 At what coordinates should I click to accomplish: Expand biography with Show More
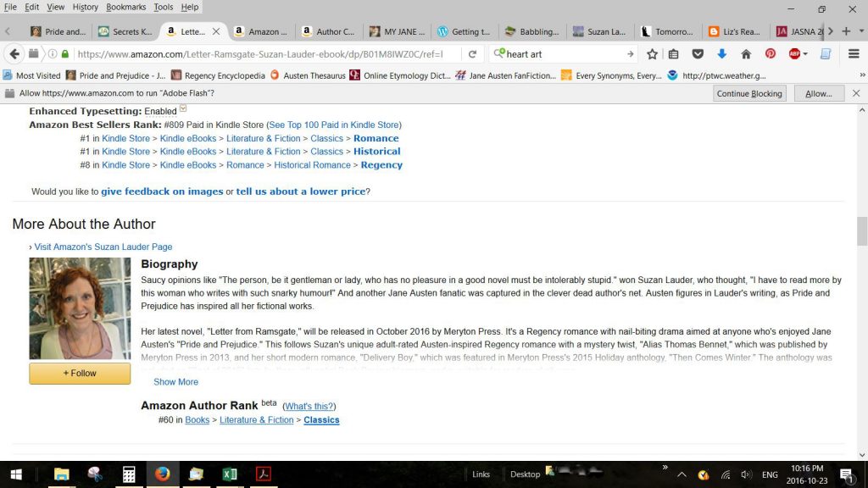pos(175,382)
